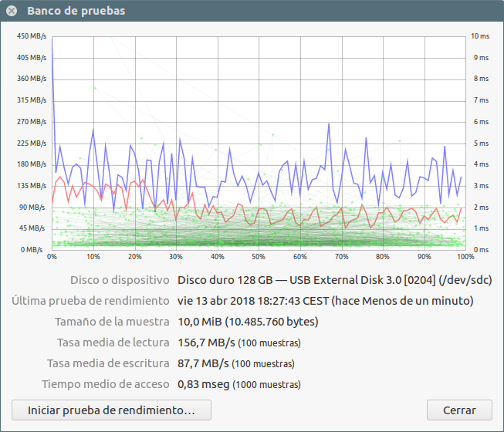Image resolution: width=504 pixels, height=432 pixels.
Task: Click the average access time 0,83 mseg
Action: click(206, 384)
